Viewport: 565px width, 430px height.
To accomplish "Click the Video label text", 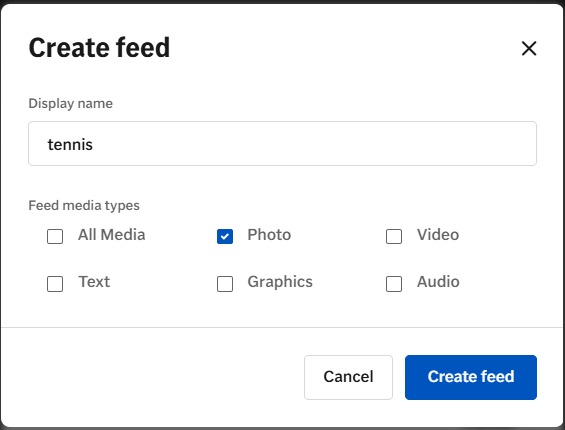I will 438,235.
